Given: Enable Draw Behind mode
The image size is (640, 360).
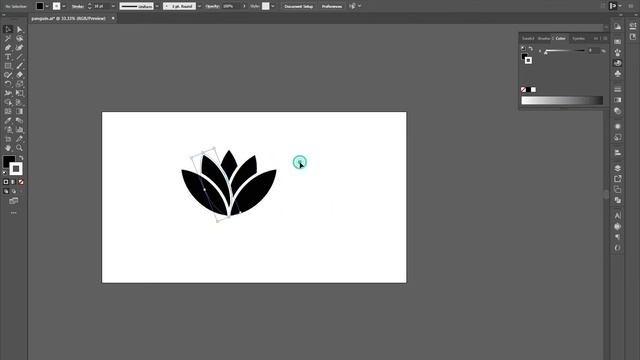Looking at the screenshot, I should [13, 191].
